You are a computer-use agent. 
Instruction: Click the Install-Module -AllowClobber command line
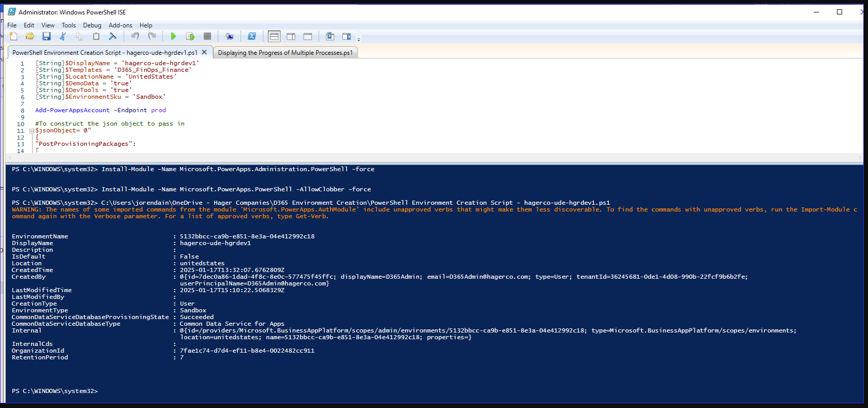click(x=191, y=189)
